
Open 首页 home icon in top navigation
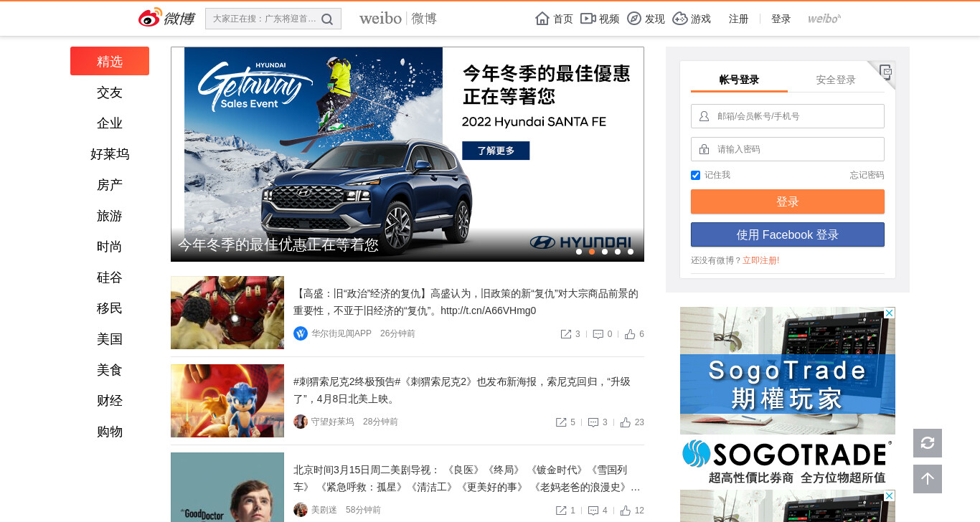[x=542, y=19]
